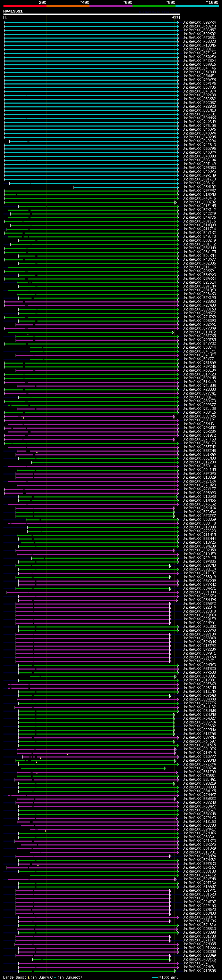This screenshot has width=222, height=980.
Task: Click the purple alignment bar for UniRef100_A2CA88
Action: click(x=92, y=306)
